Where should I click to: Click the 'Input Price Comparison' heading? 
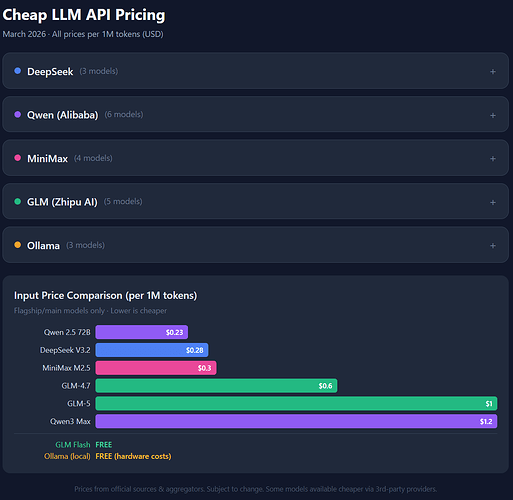105,296
